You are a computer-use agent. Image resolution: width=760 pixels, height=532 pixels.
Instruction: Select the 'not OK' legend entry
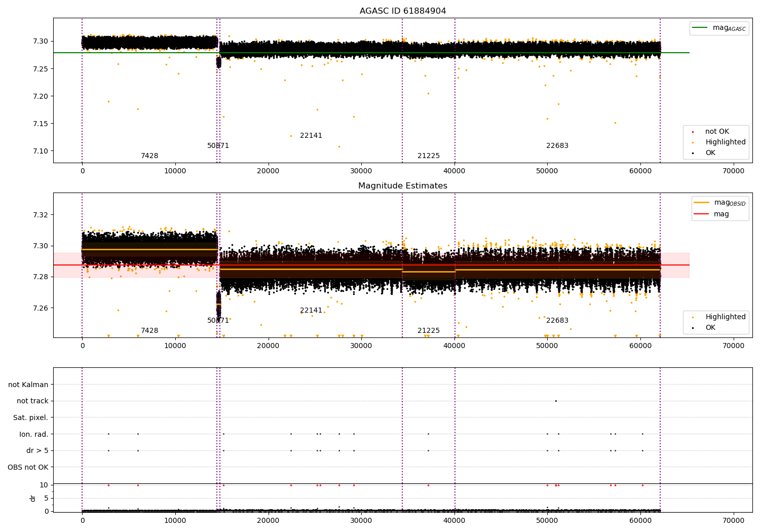click(x=717, y=132)
